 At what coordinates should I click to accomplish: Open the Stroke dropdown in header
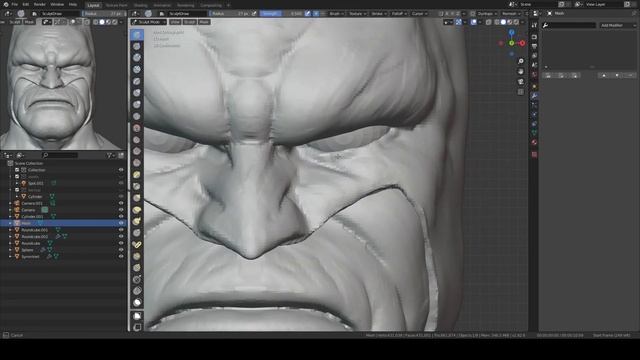pyautogui.click(x=379, y=13)
